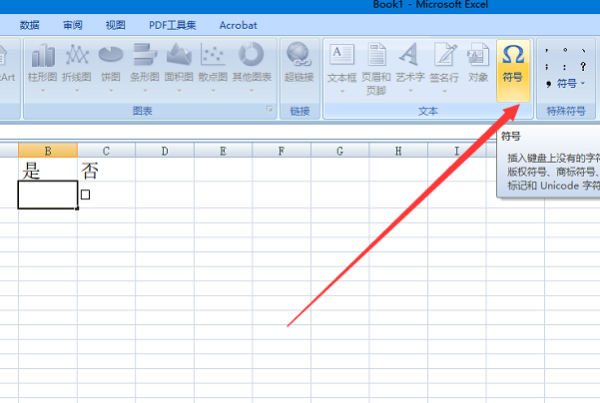Expand the text box dropdown arrow

(x=342, y=91)
